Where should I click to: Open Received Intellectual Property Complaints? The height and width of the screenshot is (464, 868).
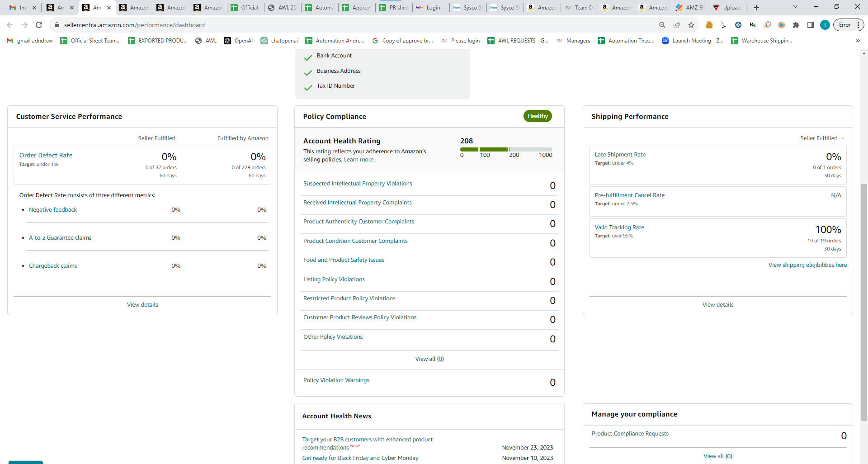[x=358, y=203]
